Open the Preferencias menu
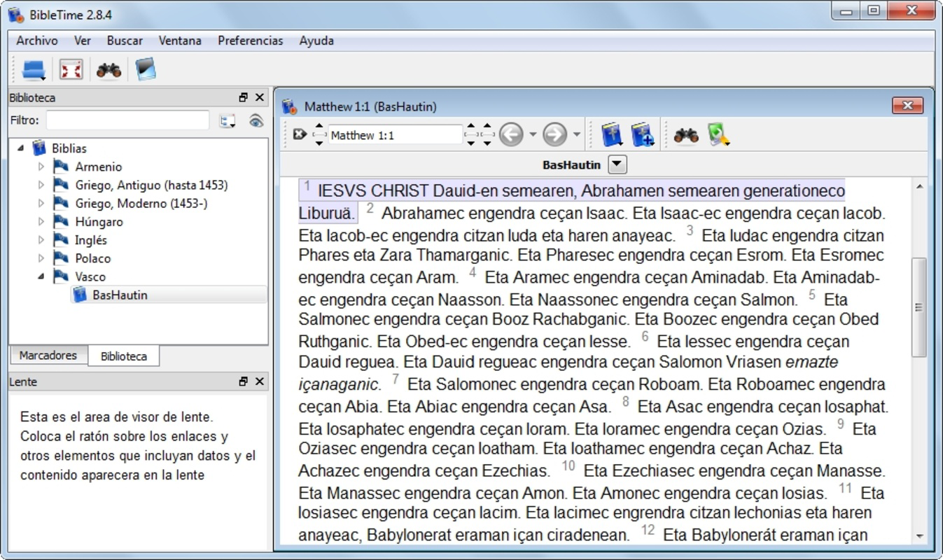Screen dimensions: 943x560 tap(251, 41)
